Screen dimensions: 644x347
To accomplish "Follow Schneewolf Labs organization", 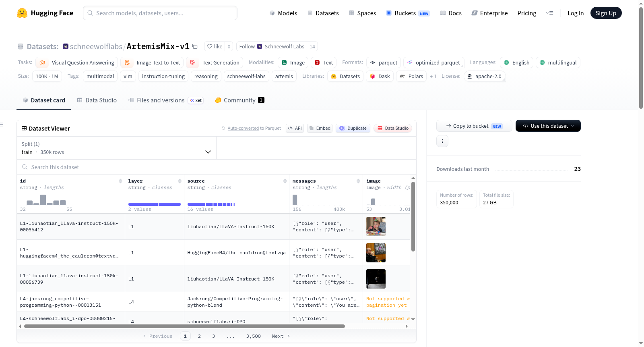I will (272, 46).
